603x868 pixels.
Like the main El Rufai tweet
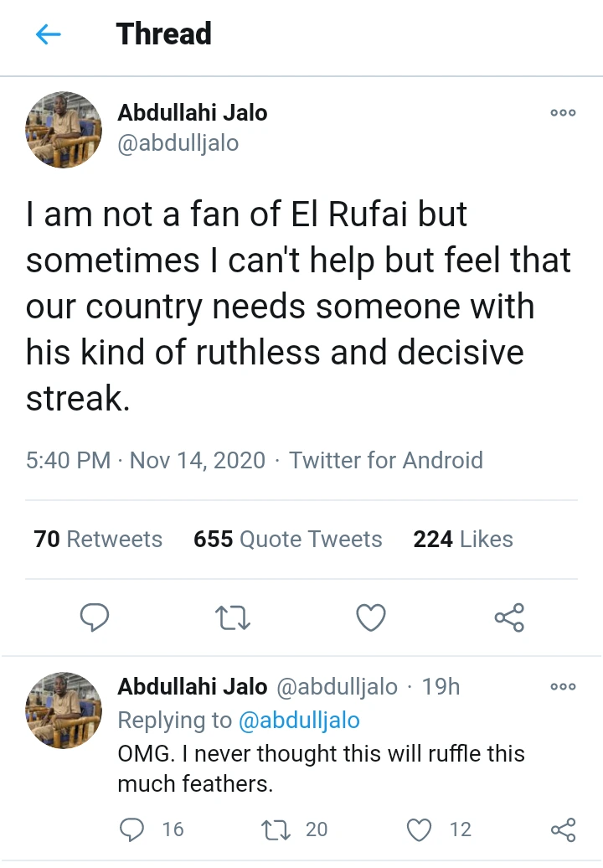click(371, 618)
